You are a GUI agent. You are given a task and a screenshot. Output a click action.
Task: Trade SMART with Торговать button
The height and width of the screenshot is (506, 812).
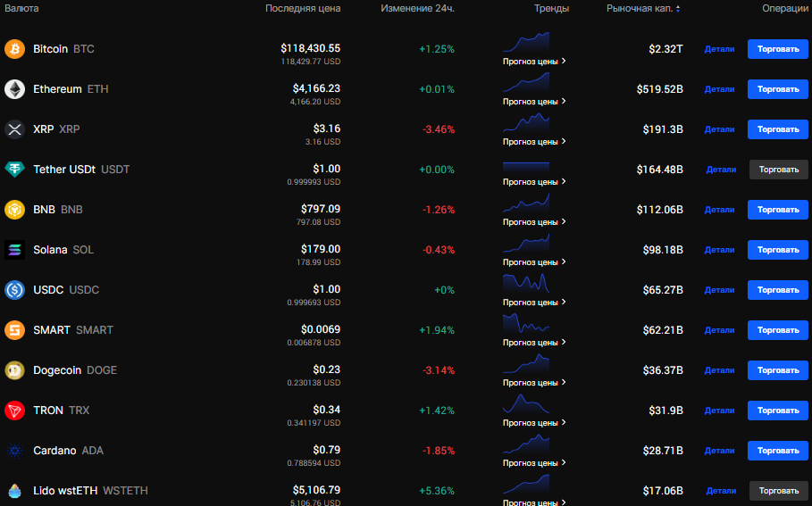[778, 330]
